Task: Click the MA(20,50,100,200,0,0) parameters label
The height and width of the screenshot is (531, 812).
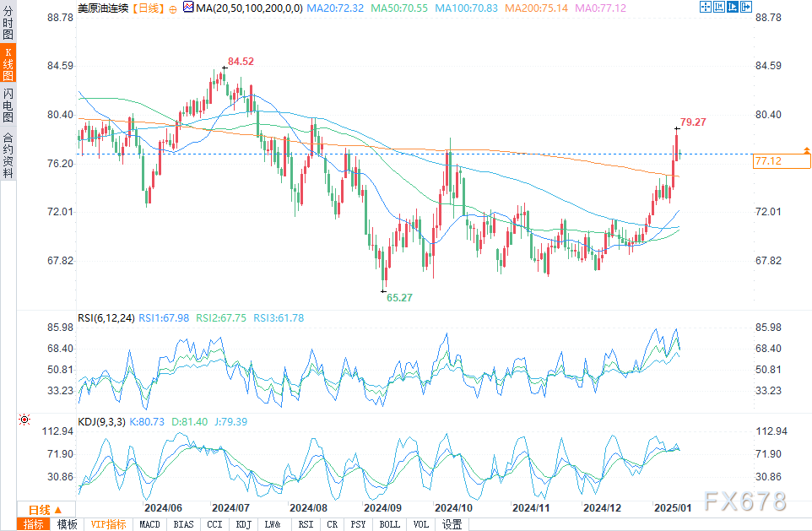Action: (x=249, y=8)
